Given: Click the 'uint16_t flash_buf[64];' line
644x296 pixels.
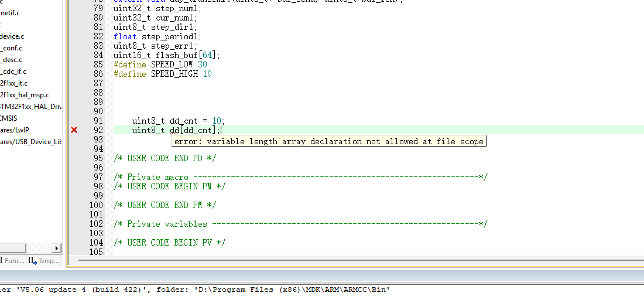Looking at the screenshot, I should click(167, 55).
